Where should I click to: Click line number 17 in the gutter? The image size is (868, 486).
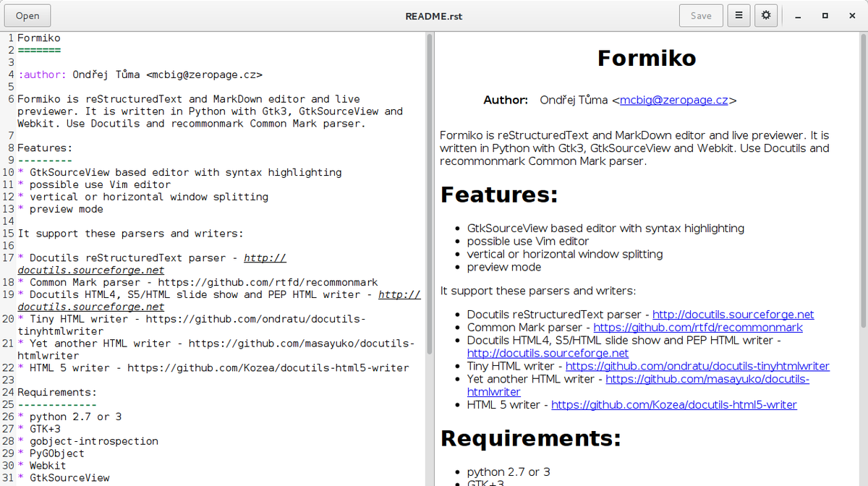point(9,257)
